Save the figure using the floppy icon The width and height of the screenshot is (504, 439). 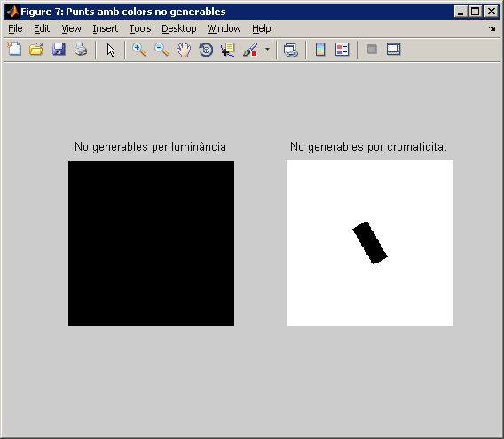coord(59,50)
